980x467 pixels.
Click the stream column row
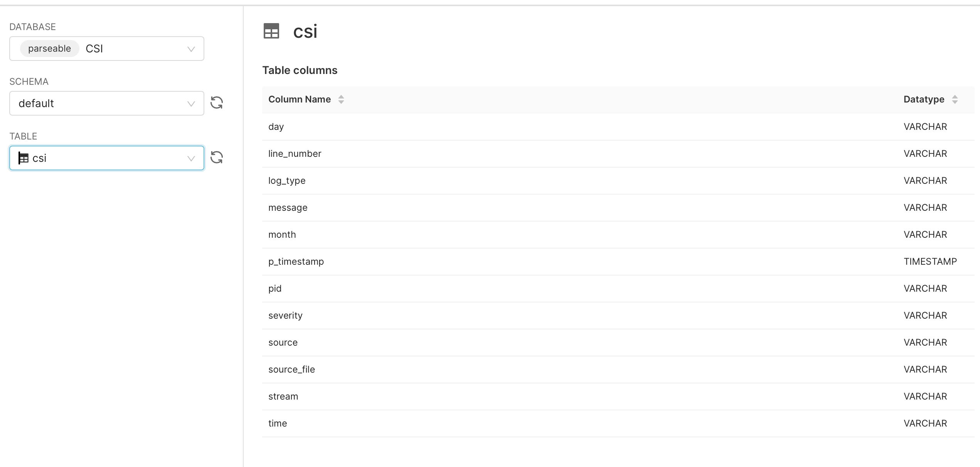(283, 396)
